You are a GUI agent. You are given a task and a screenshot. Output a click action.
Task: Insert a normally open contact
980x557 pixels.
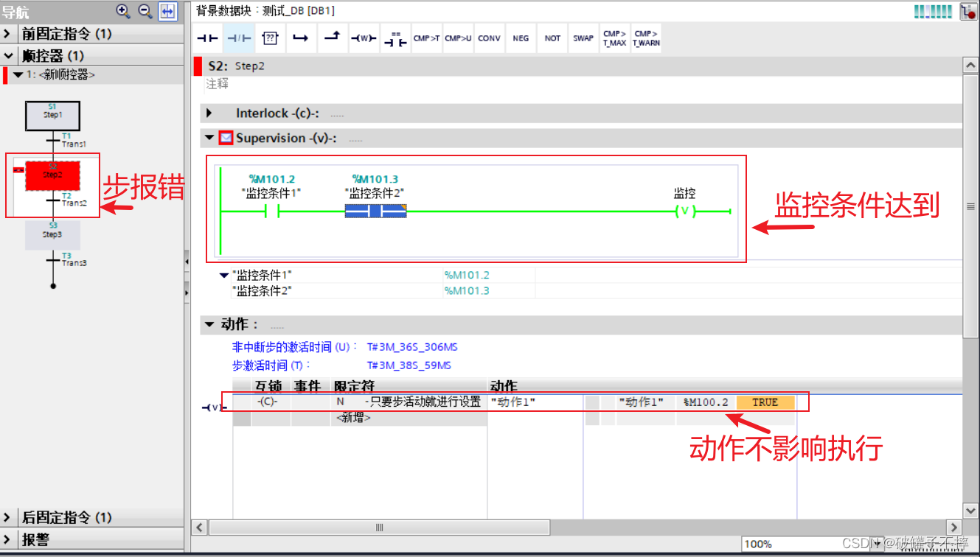tap(209, 38)
